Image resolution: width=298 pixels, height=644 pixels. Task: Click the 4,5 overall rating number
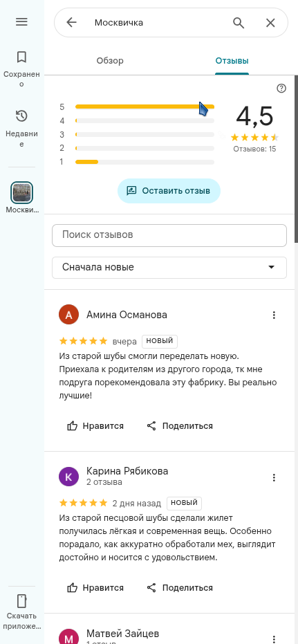click(254, 116)
